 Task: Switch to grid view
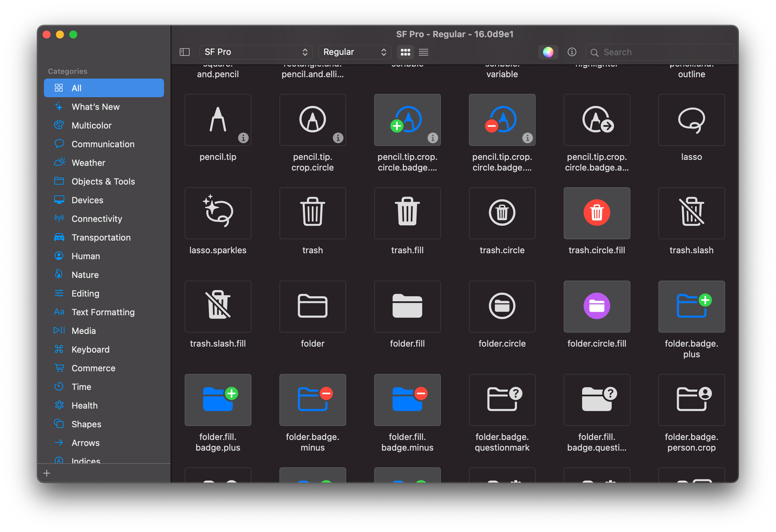pos(405,52)
